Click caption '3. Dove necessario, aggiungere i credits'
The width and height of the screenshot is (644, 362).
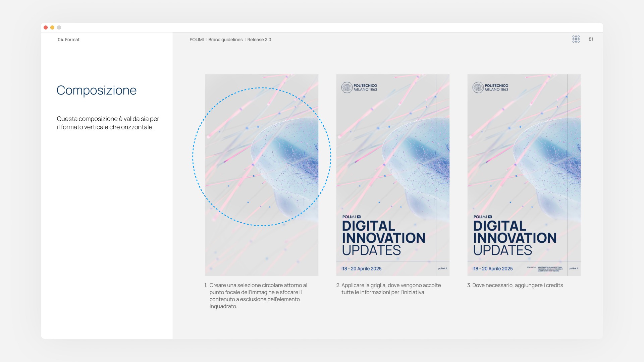(515, 285)
